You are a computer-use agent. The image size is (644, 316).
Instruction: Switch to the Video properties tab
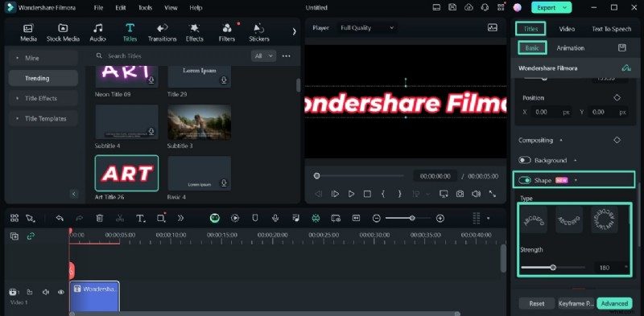click(567, 29)
